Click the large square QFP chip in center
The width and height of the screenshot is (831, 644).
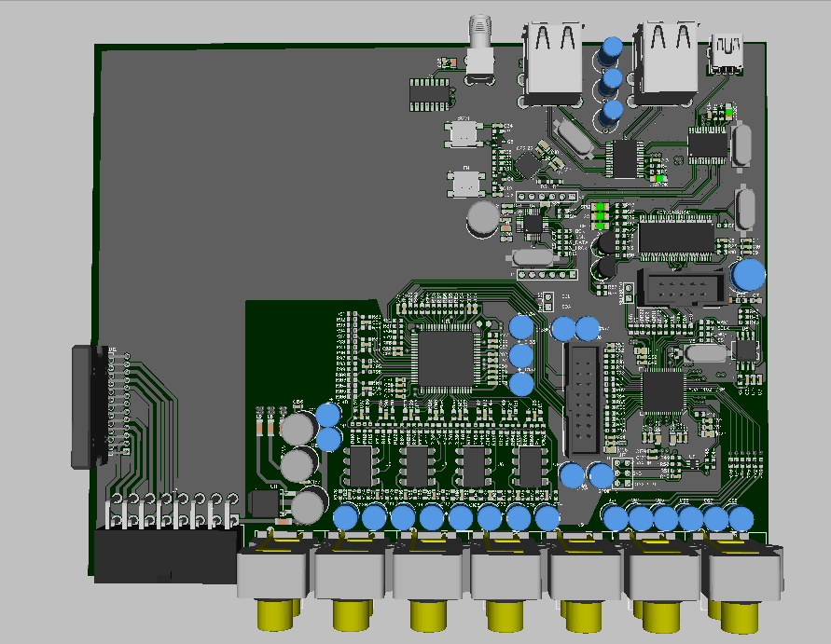[x=445, y=356]
